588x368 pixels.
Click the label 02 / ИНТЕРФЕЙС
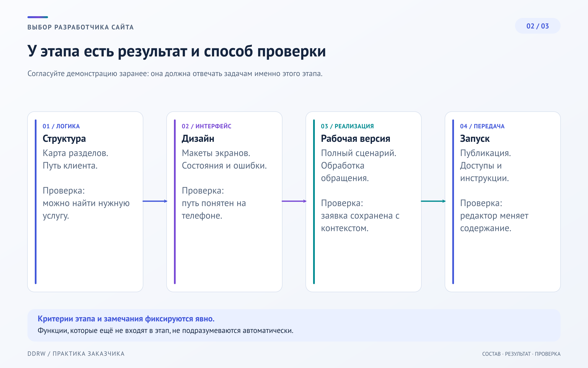pos(207,126)
